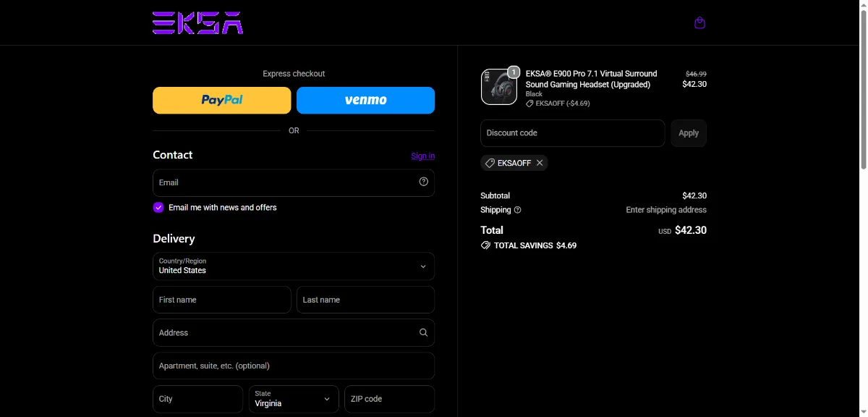Pay with Venmo express checkout
868x417 pixels.
coord(365,101)
